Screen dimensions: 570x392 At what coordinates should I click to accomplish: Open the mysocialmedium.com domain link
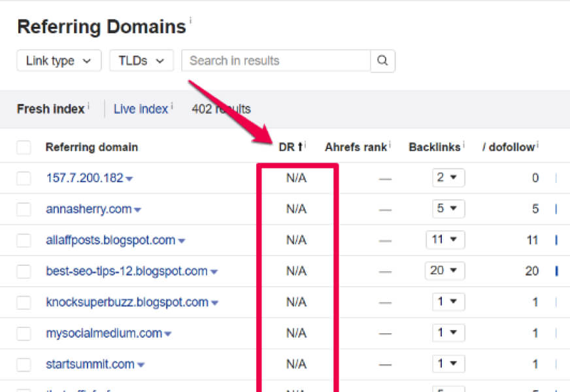[104, 333]
